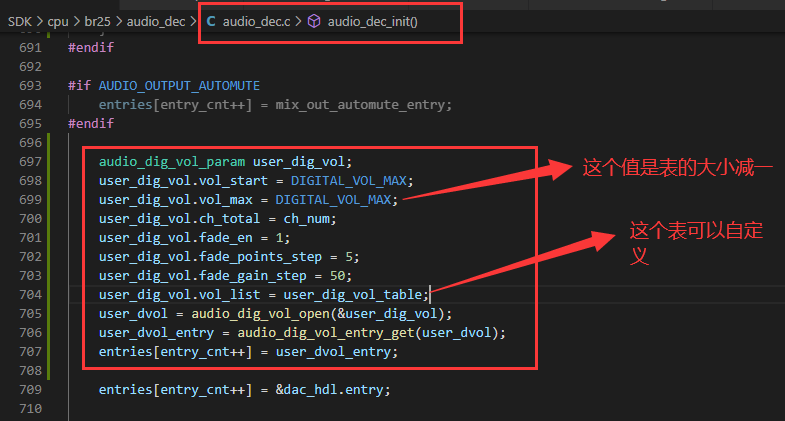Select the br25 breadcrumb folder
This screenshot has height=421, width=785.
click(x=97, y=22)
